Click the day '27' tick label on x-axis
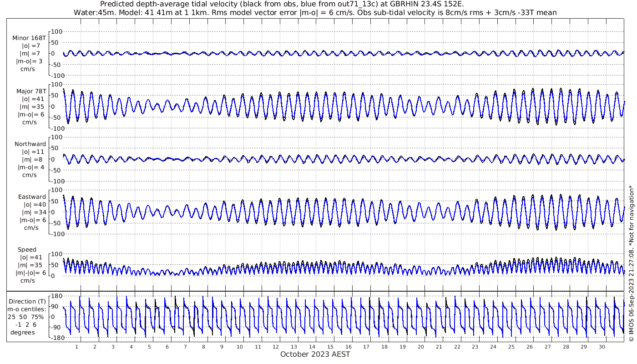637x364 pixels. (547, 347)
